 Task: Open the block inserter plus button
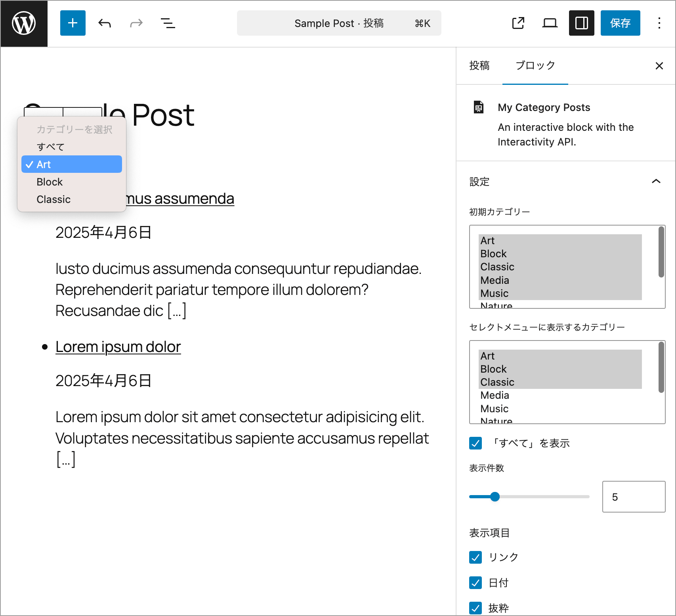(73, 23)
